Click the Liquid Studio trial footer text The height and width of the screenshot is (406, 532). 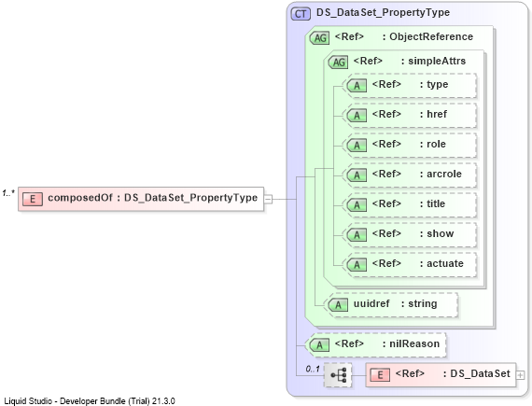[x=90, y=401]
